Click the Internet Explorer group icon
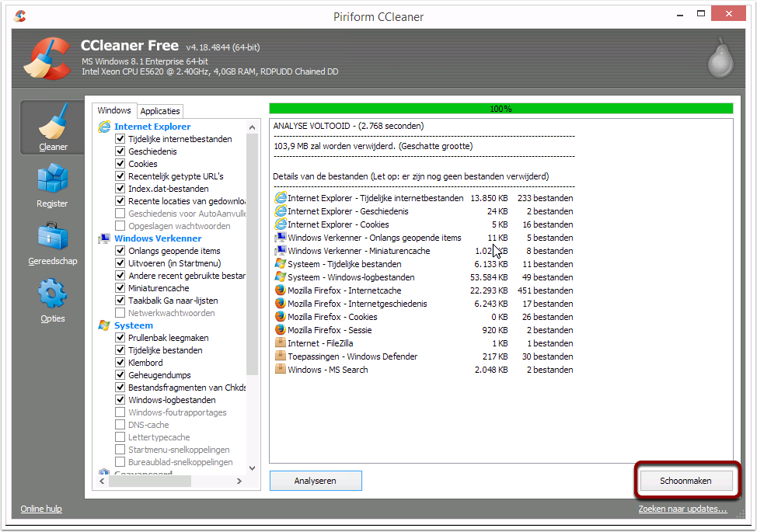This screenshot has width=757, height=532. (x=104, y=127)
